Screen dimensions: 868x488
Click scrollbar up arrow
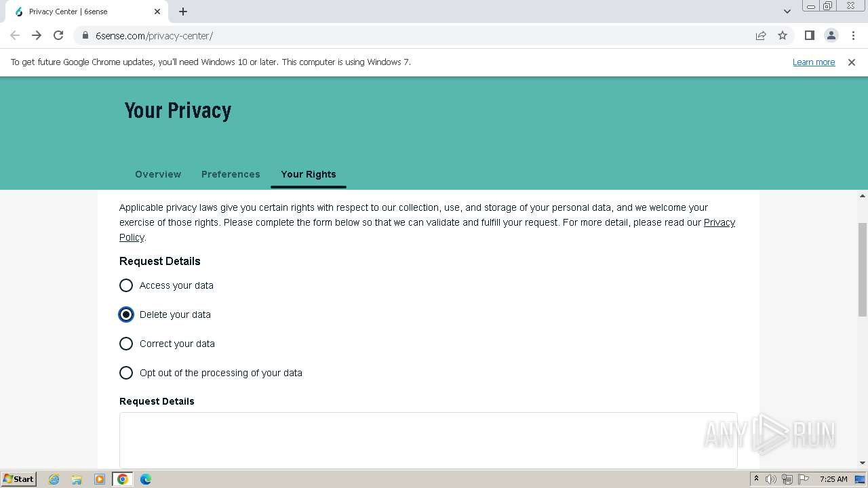click(x=863, y=196)
